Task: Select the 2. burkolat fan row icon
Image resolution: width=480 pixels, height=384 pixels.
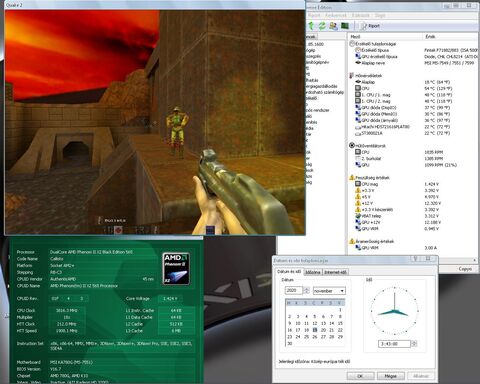Action: coord(358,158)
